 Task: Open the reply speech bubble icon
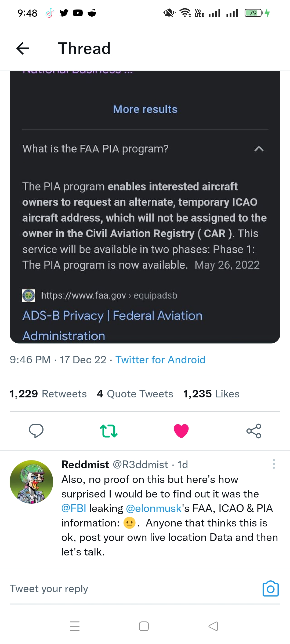click(36, 431)
